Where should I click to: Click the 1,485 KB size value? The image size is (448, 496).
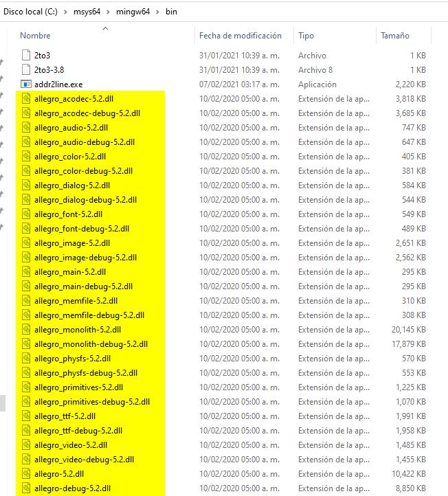(411, 445)
